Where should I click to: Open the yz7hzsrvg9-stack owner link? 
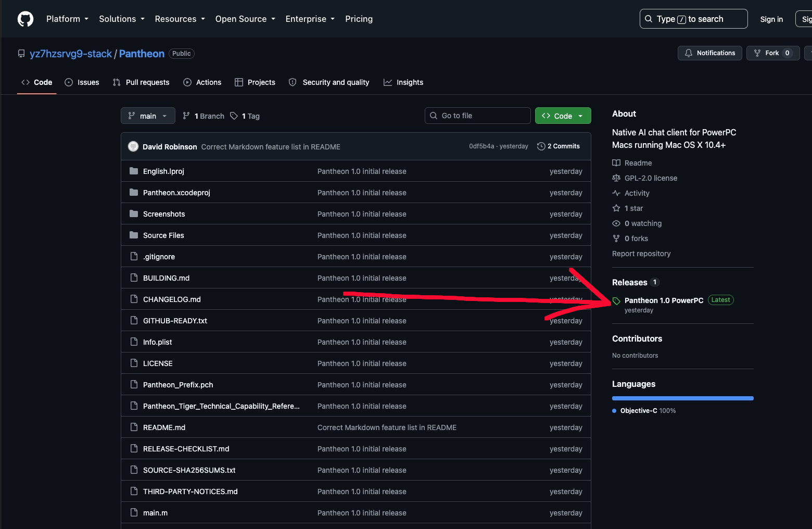coord(71,54)
